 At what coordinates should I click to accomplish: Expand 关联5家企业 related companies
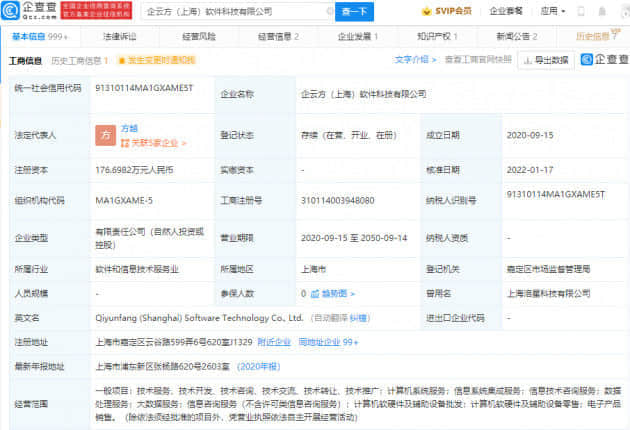click(153, 143)
